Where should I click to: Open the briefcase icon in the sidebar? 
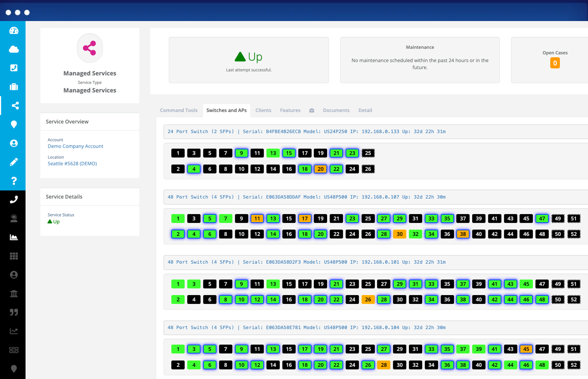13,87
